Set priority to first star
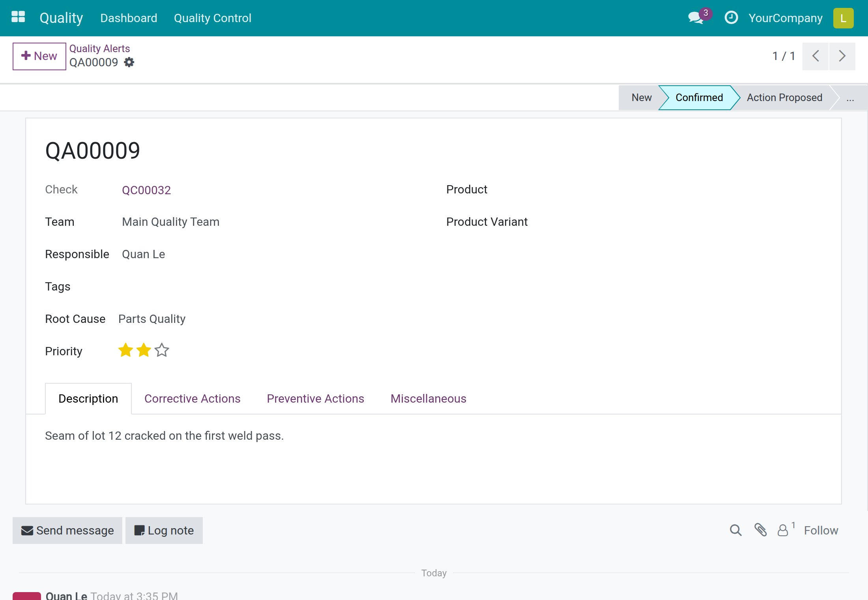This screenshot has width=868, height=600. point(125,350)
